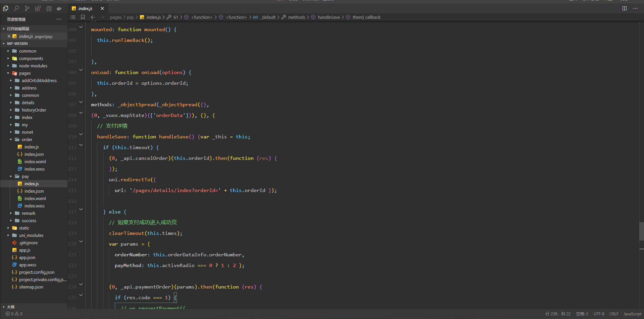Open index.json under the pay folder

click(34, 191)
